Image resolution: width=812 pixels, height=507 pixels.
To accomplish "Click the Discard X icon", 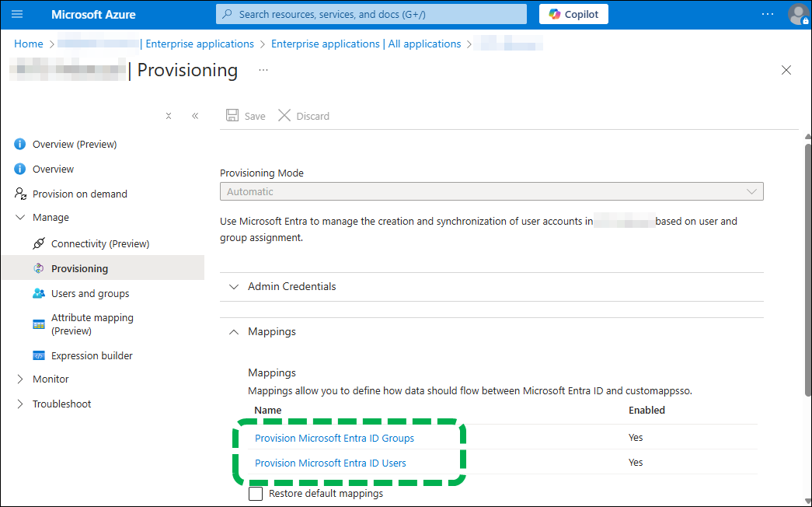I will 284,116.
